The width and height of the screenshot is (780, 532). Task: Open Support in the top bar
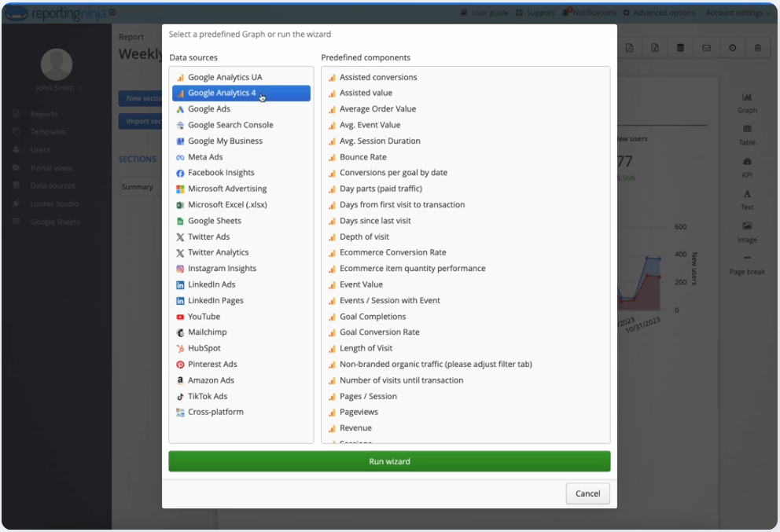535,13
